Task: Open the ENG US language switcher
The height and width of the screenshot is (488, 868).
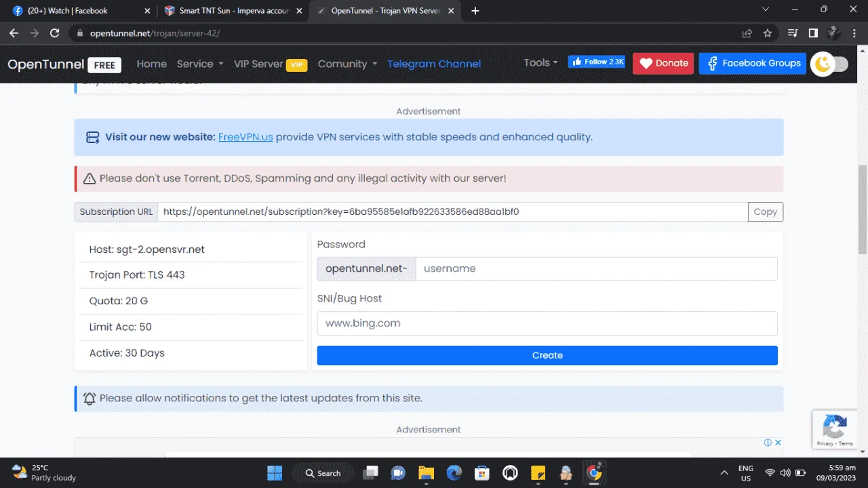Action: click(745, 472)
